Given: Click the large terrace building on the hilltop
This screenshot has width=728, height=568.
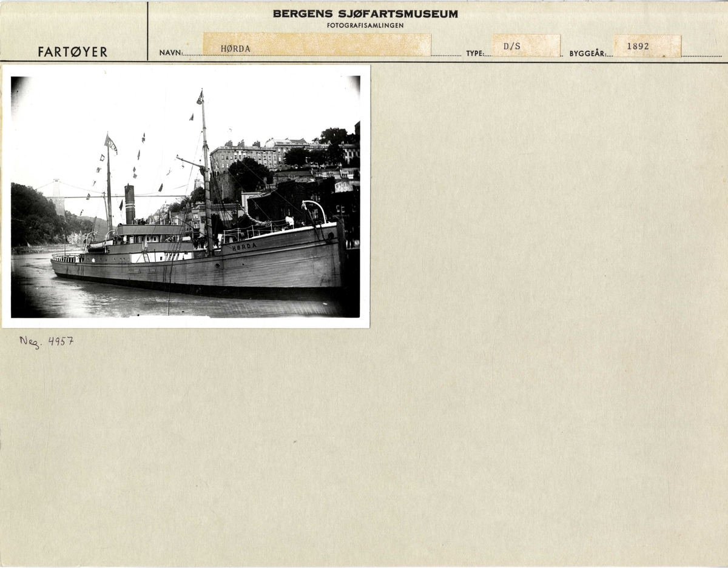Looking at the screenshot, I should 244,155.
